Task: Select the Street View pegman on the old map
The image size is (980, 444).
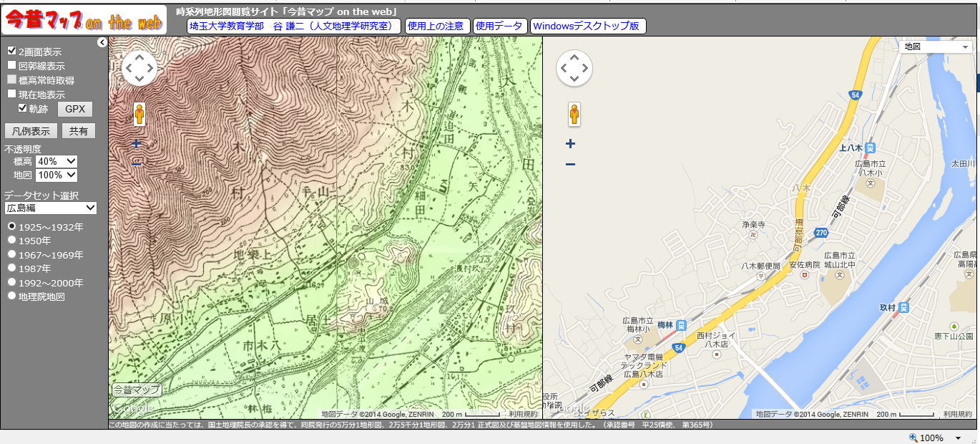Action: (139, 115)
